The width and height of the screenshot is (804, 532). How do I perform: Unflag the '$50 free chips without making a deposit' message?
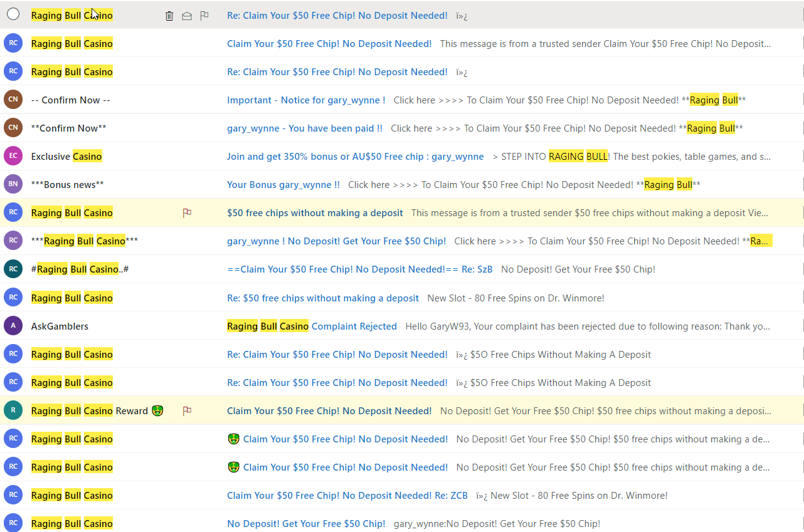coord(187,213)
